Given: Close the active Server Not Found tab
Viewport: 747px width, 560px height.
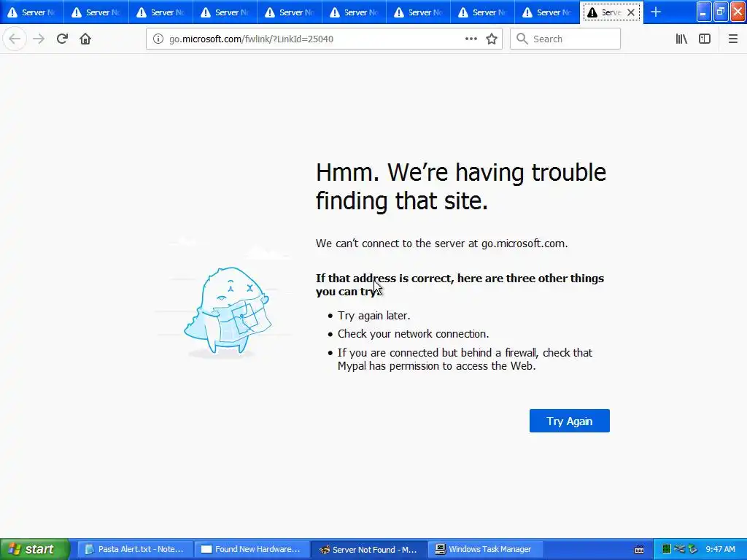Looking at the screenshot, I should pyautogui.click(x=631, y=12).
